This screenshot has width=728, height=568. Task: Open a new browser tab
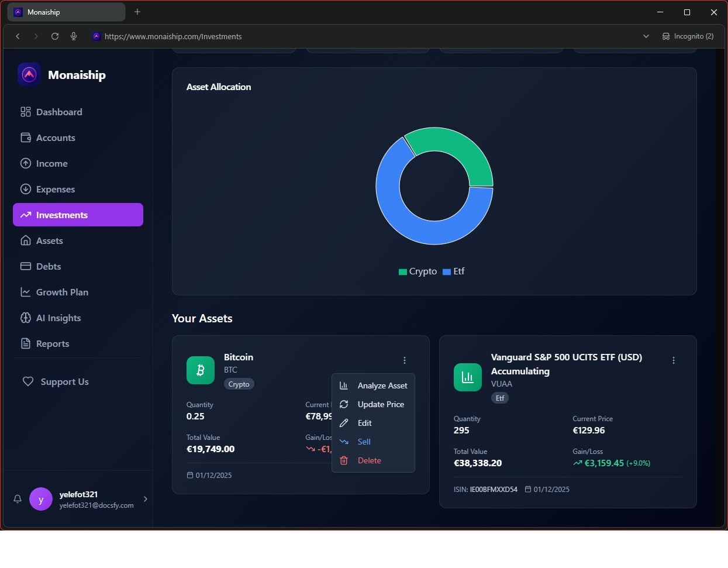click(x=137, y=12)
